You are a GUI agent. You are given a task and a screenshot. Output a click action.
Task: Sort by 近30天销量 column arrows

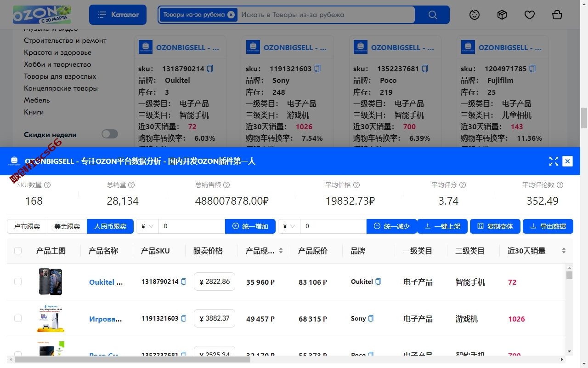point(564,251)
